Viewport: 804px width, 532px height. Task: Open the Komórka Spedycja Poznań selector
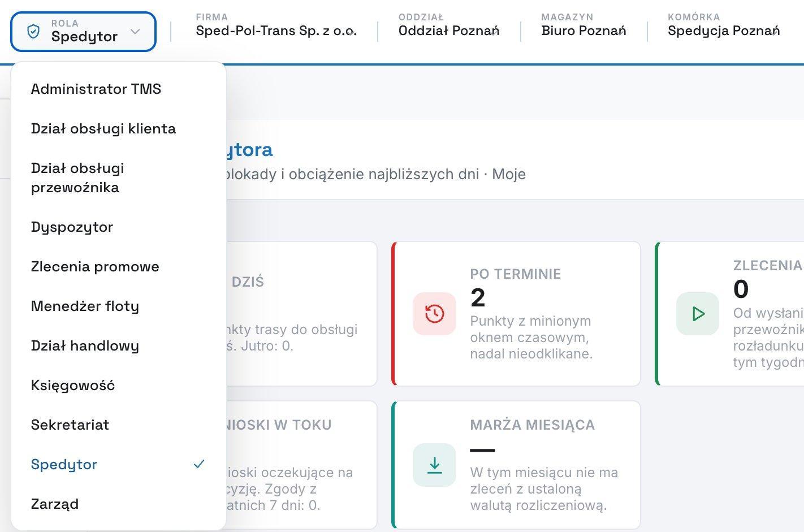724,25
